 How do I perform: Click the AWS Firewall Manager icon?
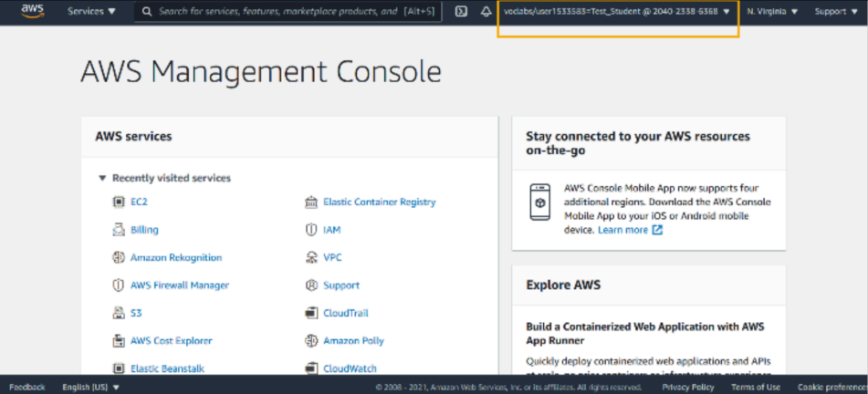point(118,285)
